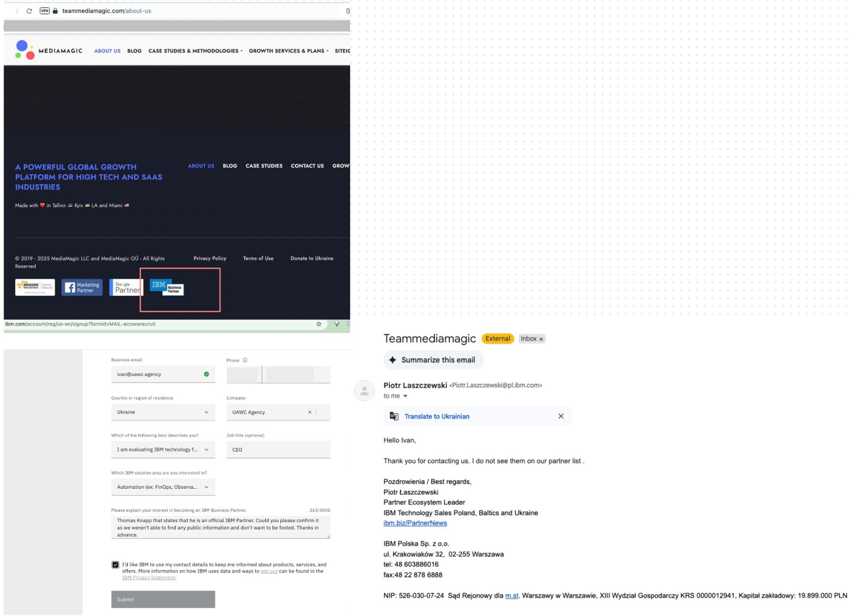The image size is (851, 616).
Task: Click the Translate to Ukrainian link
Action: [x=437, y=417]
